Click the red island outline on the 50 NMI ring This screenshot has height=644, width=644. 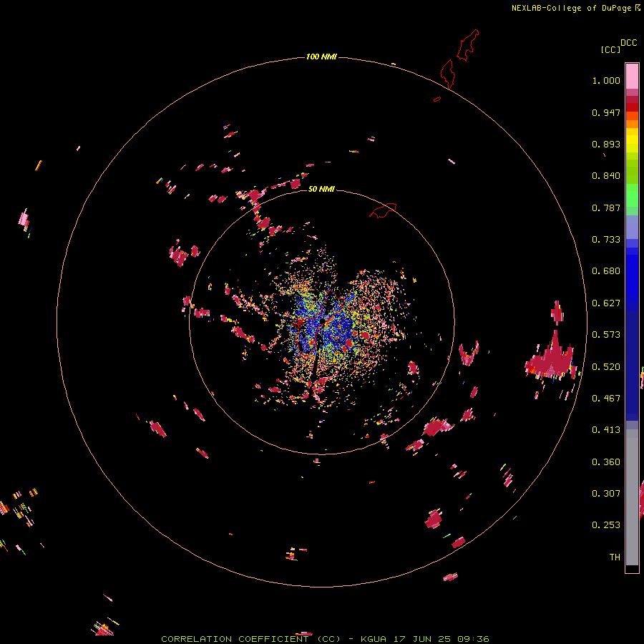383,210
